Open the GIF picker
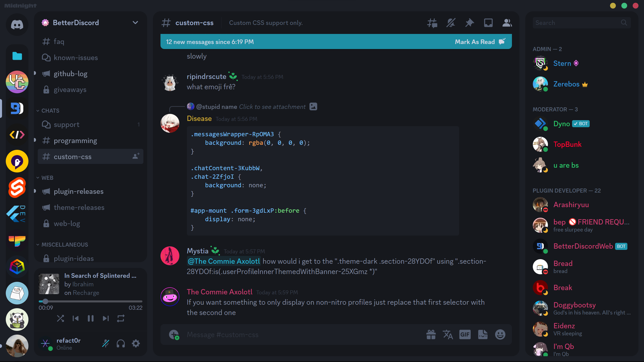The height and width of the screenshot is (362, 644). coord(465,335)
